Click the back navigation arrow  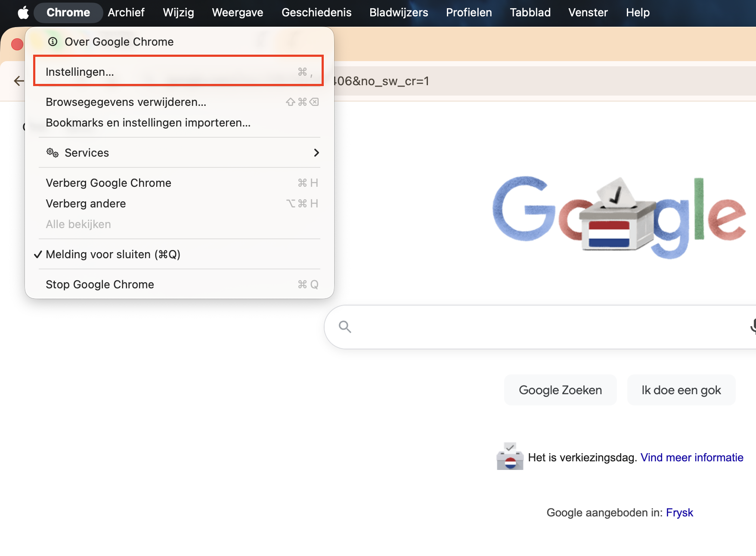point(19,81)
